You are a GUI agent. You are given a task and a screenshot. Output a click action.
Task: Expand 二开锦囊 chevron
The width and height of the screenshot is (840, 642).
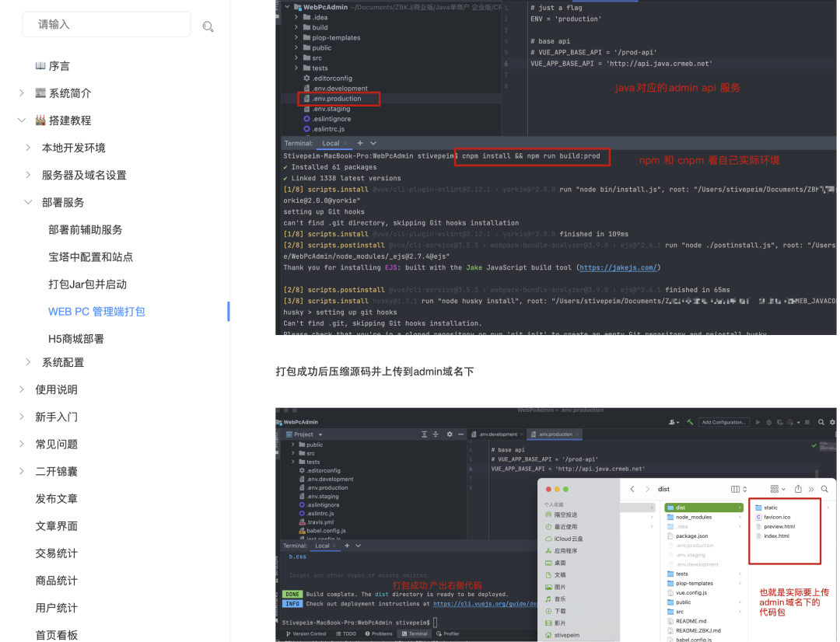click(x=21, y=471)
